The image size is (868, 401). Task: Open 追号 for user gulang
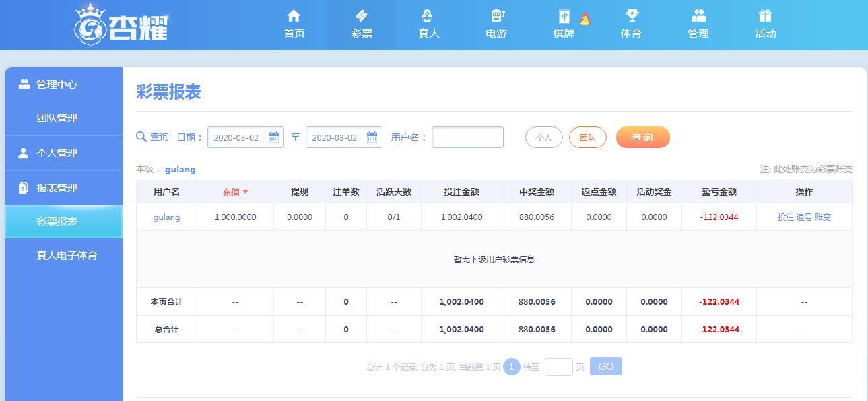pyautogui.click(x=804, y=217)
